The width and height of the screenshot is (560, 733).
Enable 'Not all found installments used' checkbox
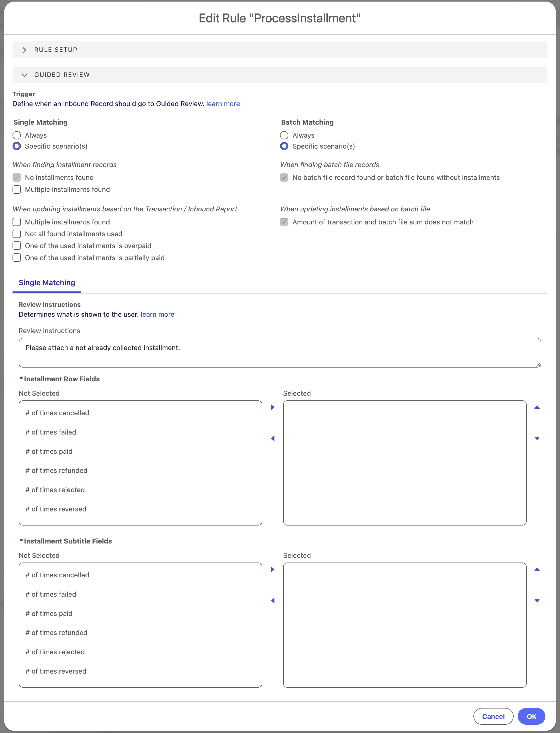17,234
